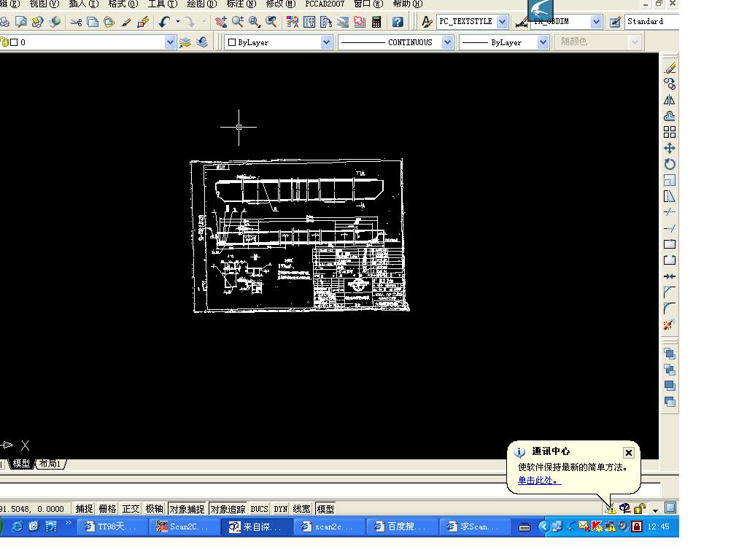The height and width of the screenshot is (560, 747).
Task: Select the Offset tool
Action: pyautogui.click(x=670, y=116)
